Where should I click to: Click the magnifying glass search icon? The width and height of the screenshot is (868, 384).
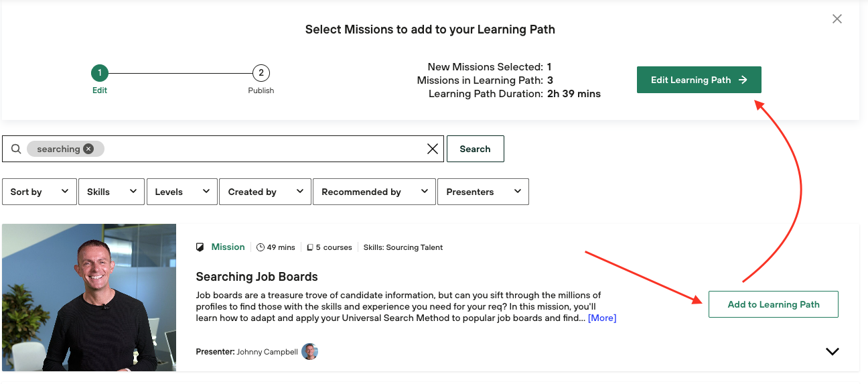(x=17, y=149)
